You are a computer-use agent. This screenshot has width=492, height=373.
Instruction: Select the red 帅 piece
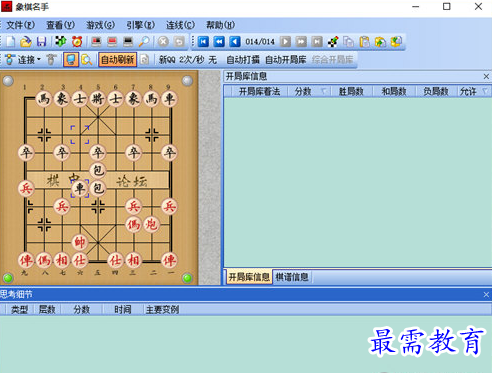click(x=80, y=242)
